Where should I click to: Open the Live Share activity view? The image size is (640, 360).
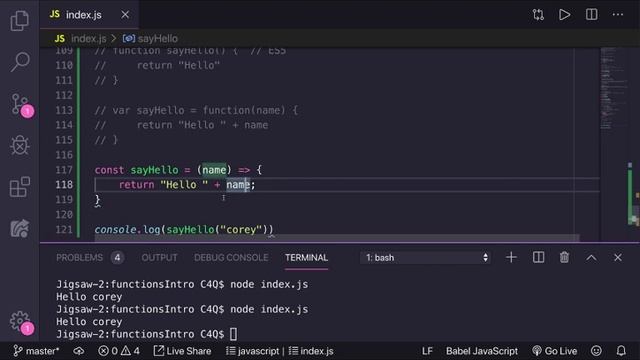pyautogui.click(x=20, y=229)
